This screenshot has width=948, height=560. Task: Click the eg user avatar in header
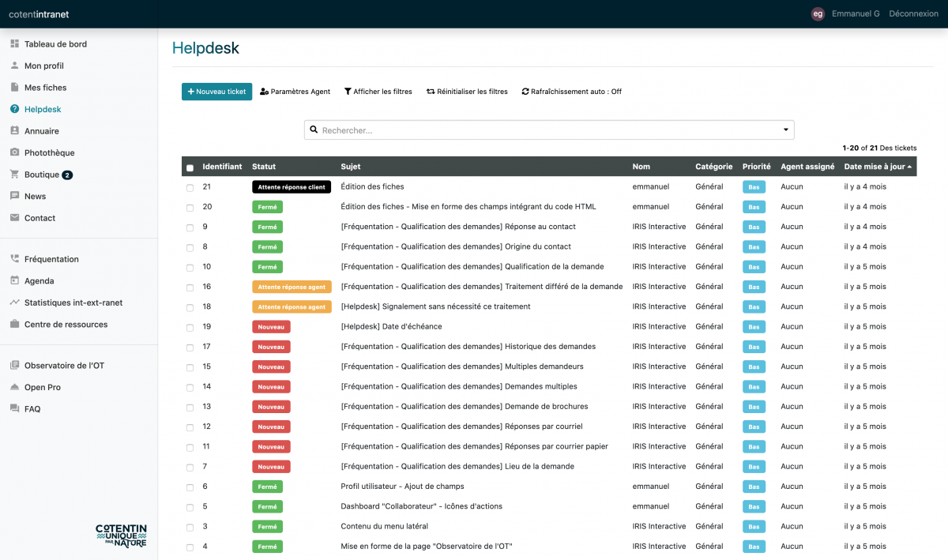point(818,13)
